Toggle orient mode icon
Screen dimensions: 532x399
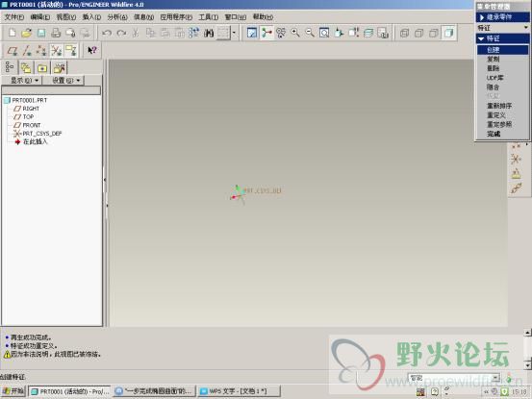pos(281,33)
